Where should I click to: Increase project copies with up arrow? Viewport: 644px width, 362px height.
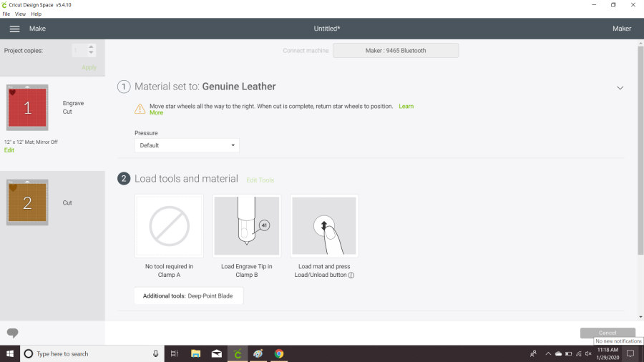tap(91, 47)
